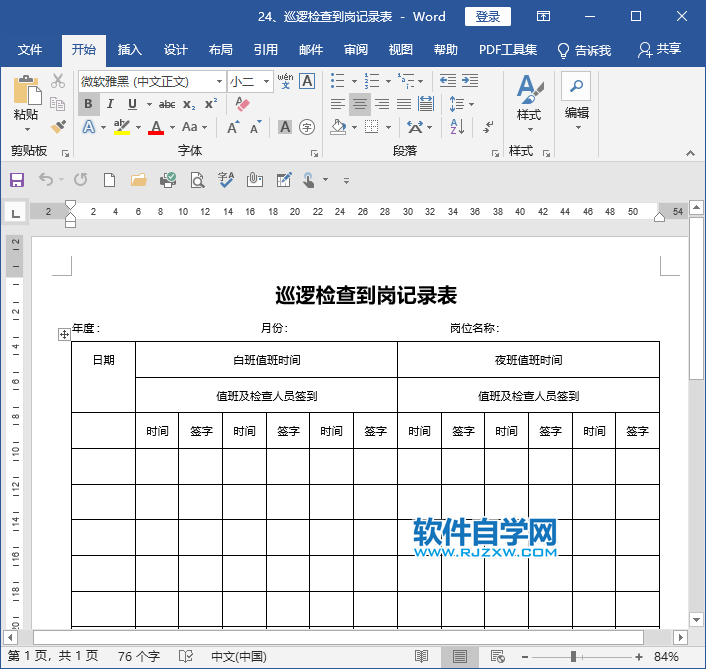Open text highlight color yellow swatch
706x669 pixels.
coord(122,127)
